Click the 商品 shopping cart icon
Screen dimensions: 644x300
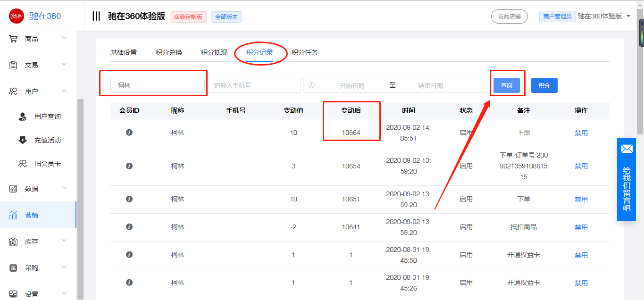(x=14, y=39)
